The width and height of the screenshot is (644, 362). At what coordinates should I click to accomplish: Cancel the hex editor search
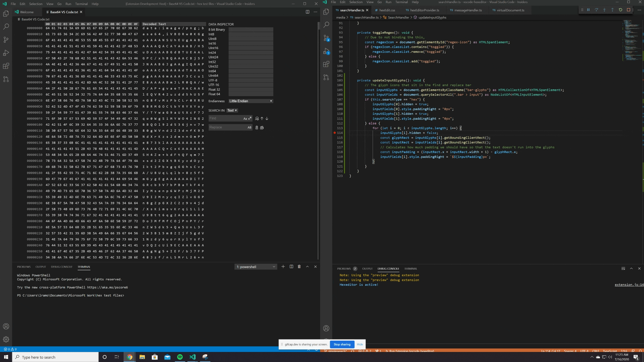coord(257,118)
